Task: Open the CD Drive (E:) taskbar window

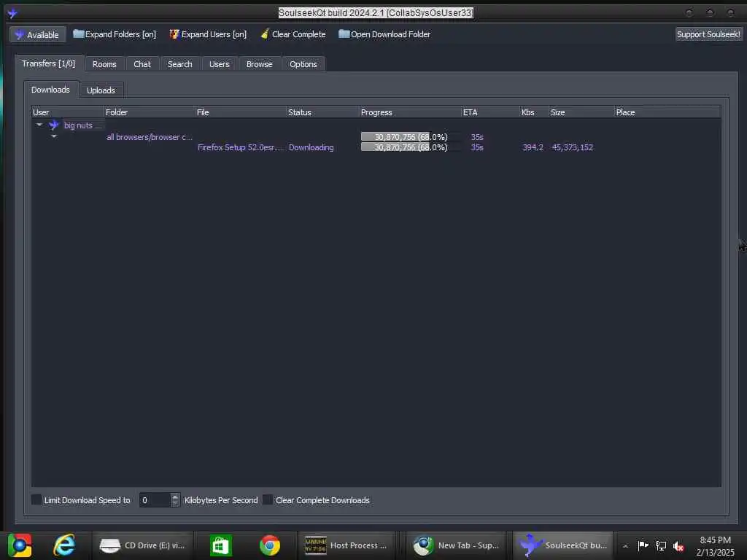Action: [x=142, y=545]
